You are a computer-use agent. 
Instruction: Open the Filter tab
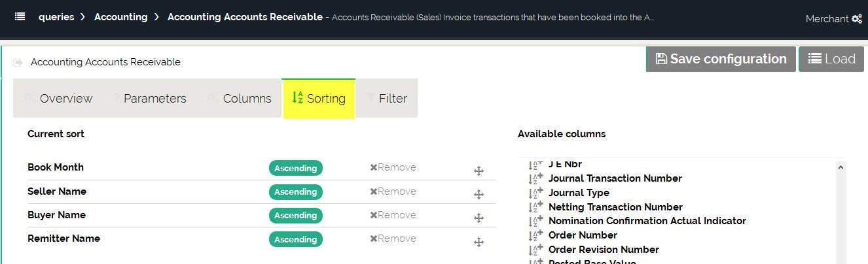[x=386, y=99]
